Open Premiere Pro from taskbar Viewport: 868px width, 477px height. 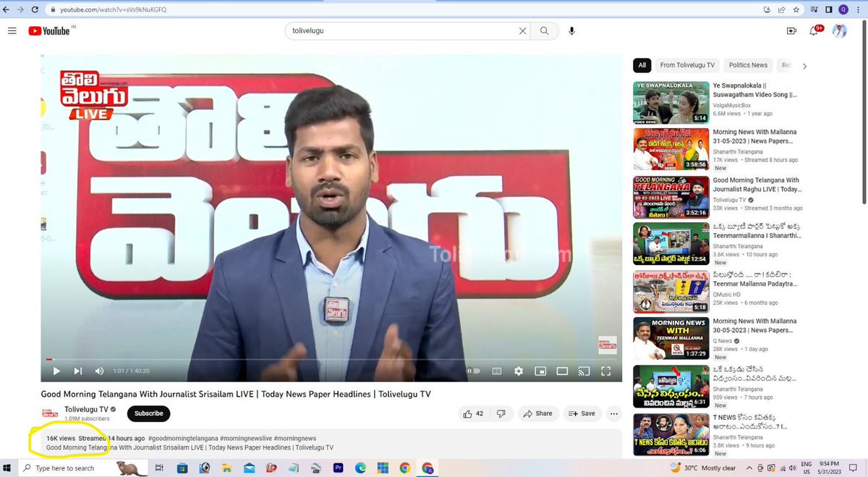(x=338, y=468)
